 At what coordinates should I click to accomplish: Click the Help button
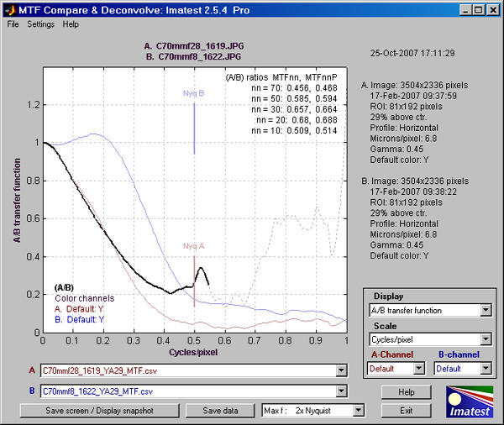coord(407,392)
